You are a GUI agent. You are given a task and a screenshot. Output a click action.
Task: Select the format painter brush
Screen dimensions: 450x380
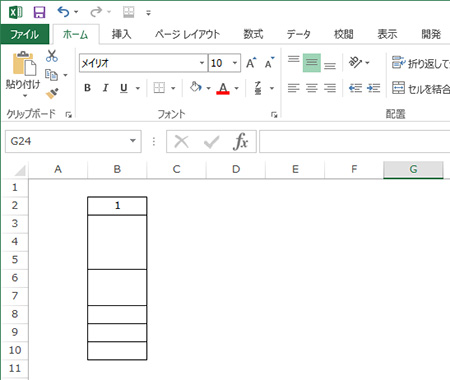coord(52,93)
